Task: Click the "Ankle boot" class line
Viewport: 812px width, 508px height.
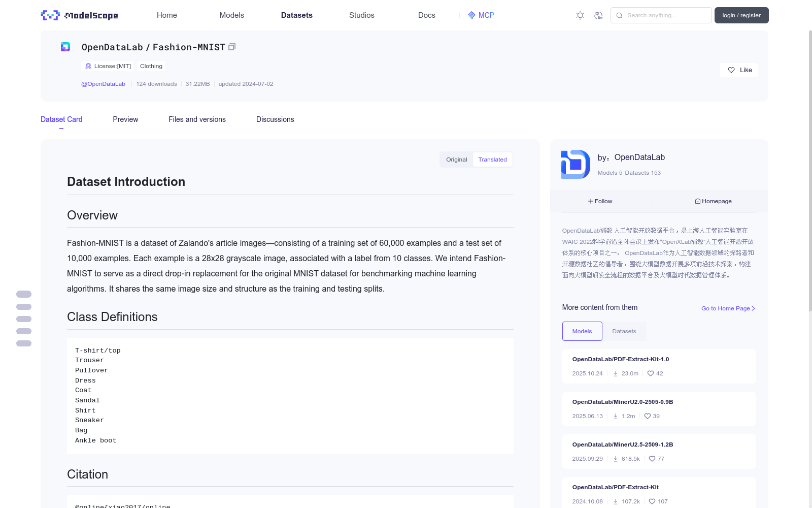Action: click(x=95, y=440)
